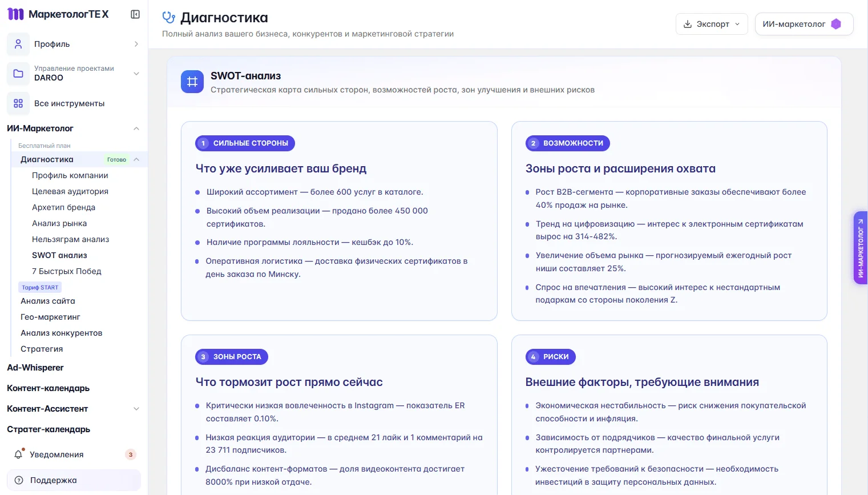Click the notifications bell icon

tap(18, 454)
